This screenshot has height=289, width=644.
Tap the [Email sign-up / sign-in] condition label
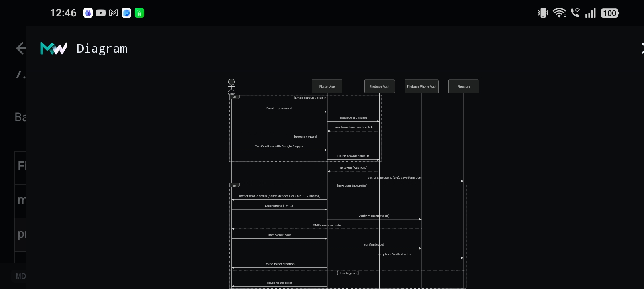310,98
